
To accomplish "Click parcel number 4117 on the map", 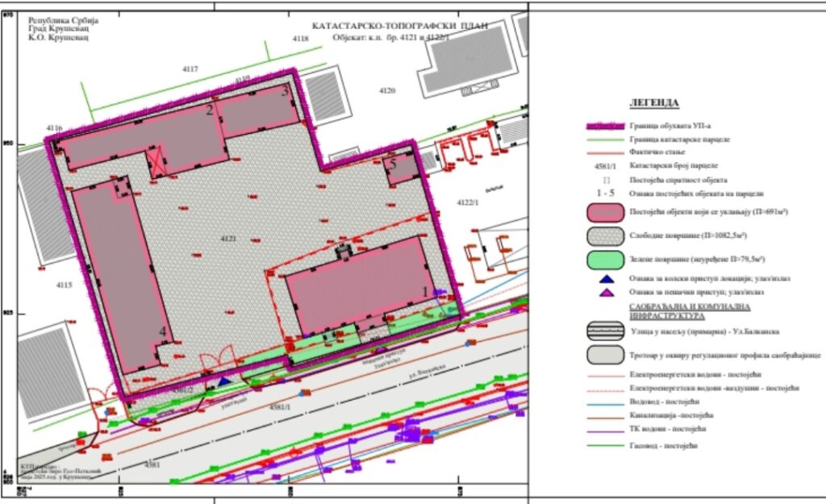I will pyautogui.click(x=190, y=69).
